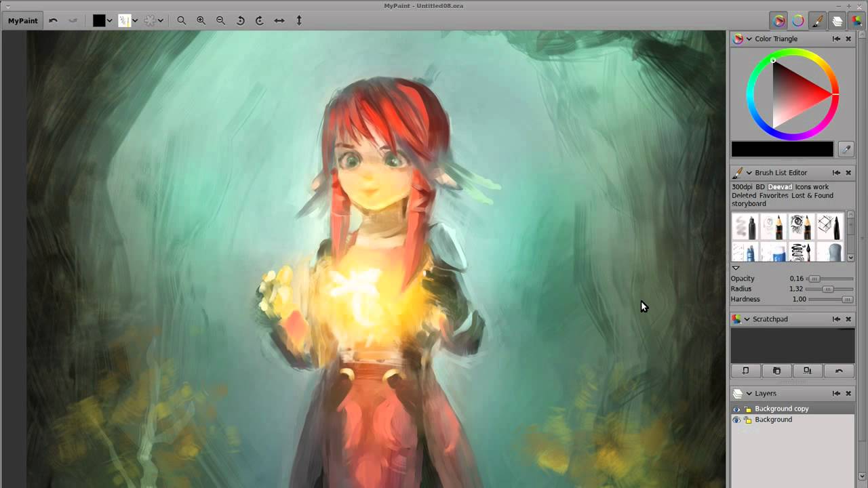The image size is (868, 488).
Task: Select the Lost & Found brush group
Action: [814, 195]
